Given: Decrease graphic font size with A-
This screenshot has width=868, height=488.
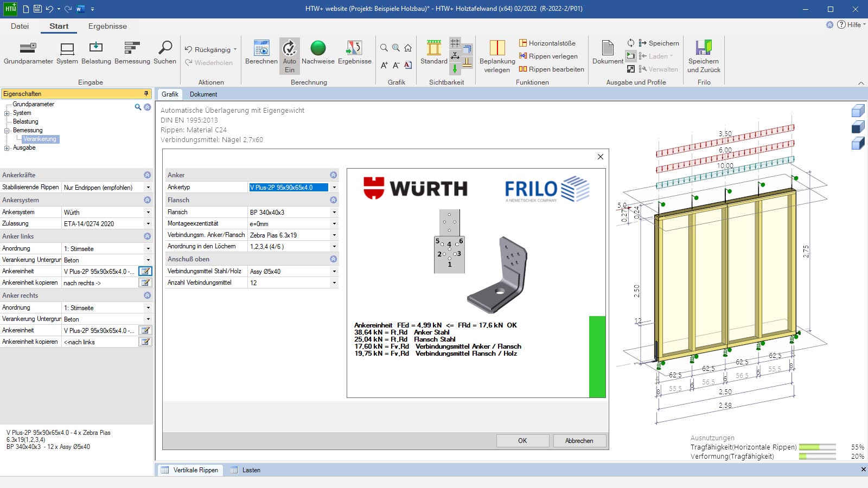Looking at the screenshot, I should [x=396, y=65].
